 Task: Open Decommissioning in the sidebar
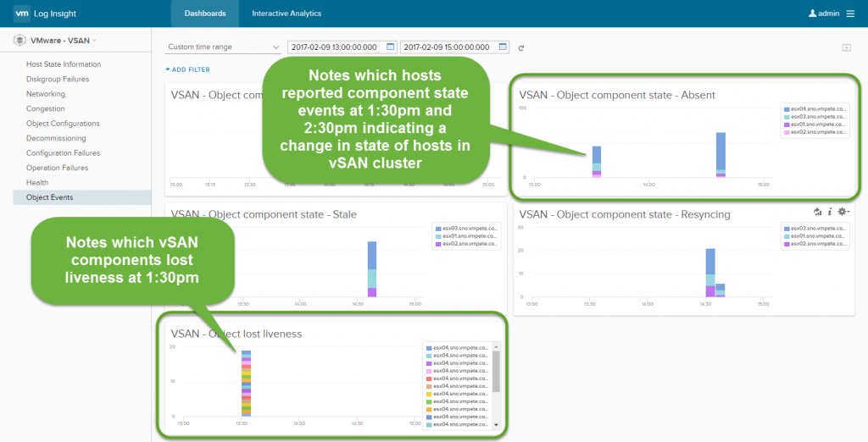pos(55,138)
